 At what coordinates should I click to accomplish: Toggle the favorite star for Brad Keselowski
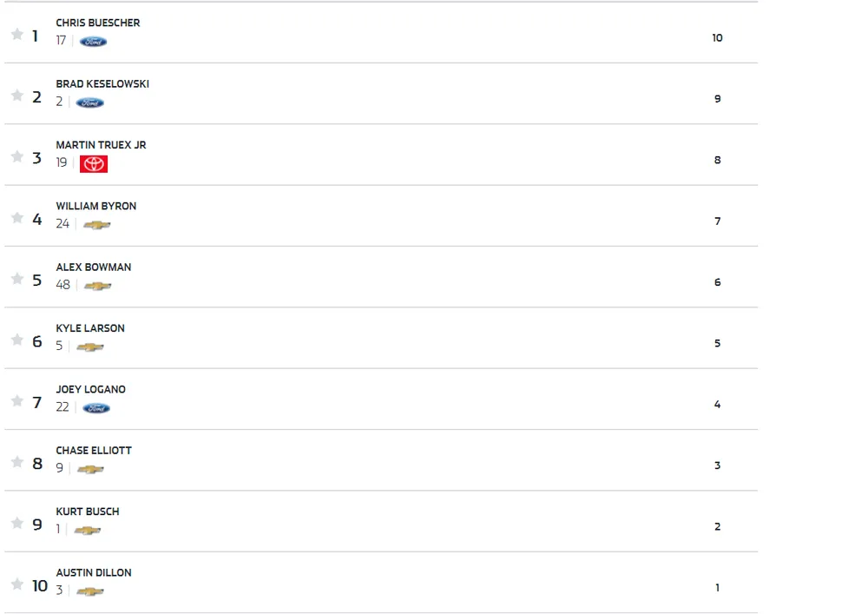(x=16, y=96)
